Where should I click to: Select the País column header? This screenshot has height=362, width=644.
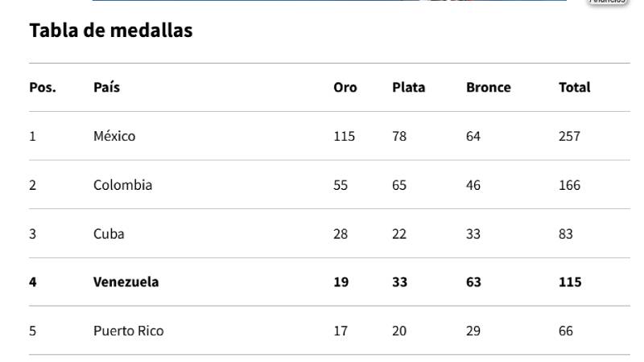[x=106, y=88]
